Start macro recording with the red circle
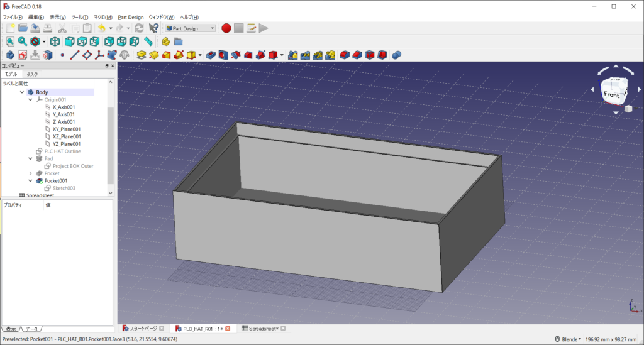 tap(226, 28)
